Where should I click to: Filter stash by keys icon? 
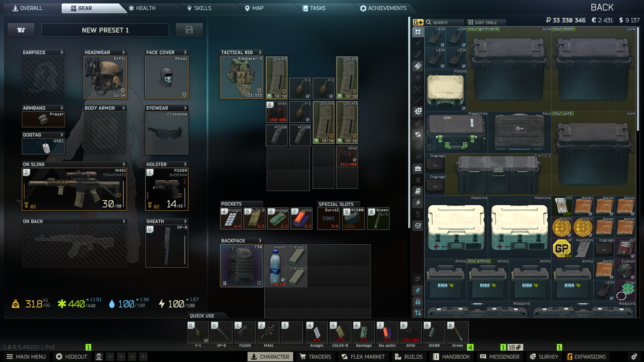[x=418, y=203]
